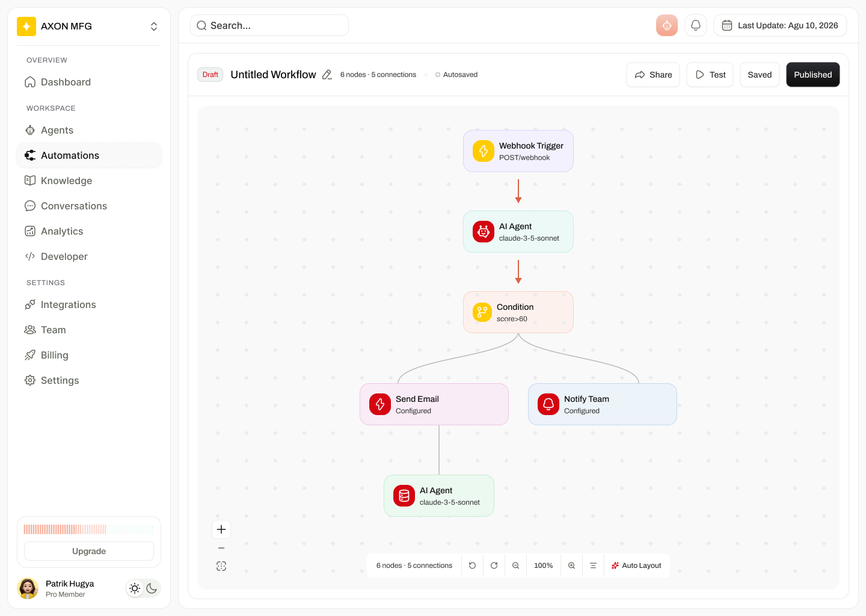Open the Billing page
Viewport: 866px width, 616px height.
point(89,355)
